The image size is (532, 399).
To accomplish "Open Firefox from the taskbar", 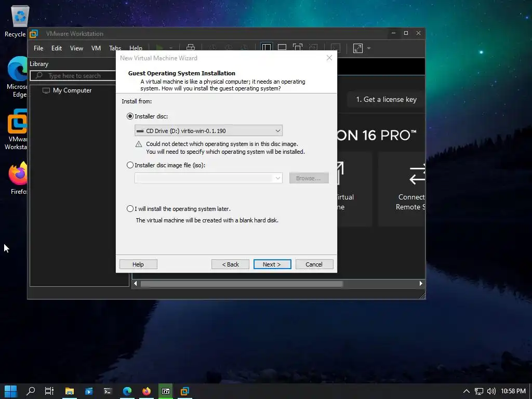I will pyautogui.click(x=147, y=391).
